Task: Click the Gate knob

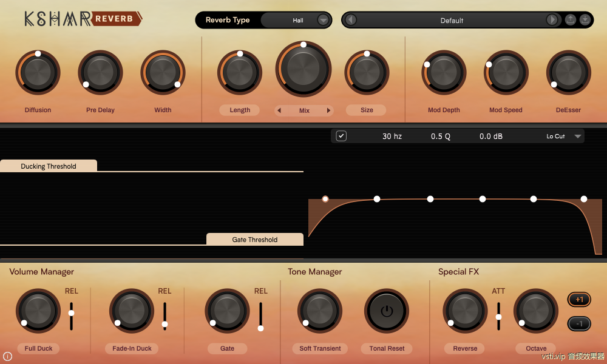Action: click(x=227, y=311)
